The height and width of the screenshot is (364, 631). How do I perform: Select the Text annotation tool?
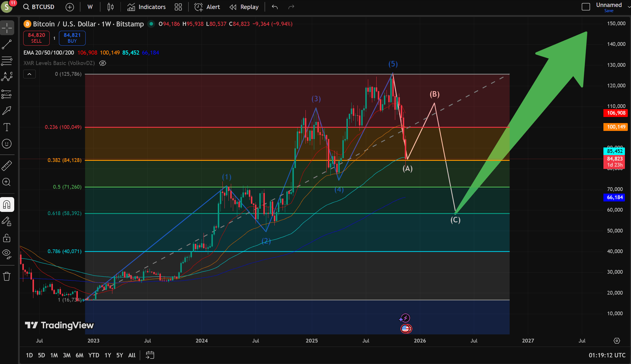[x=7, y=127]
